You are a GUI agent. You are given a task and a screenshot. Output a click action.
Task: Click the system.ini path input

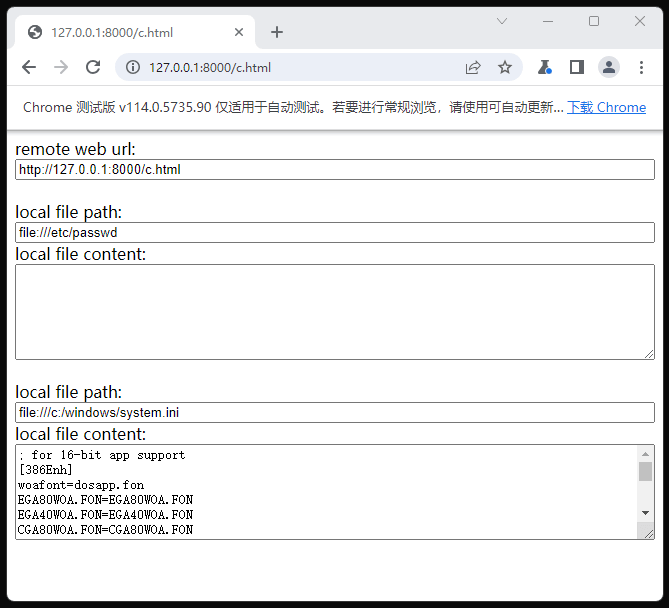pyautogui.click(x=335, y=413)
